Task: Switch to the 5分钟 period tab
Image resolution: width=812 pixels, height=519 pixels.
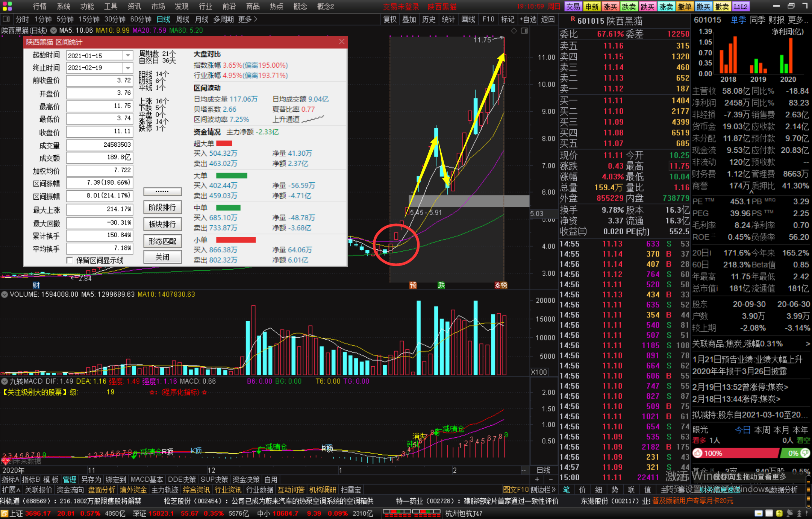Action: coord(65,19)
